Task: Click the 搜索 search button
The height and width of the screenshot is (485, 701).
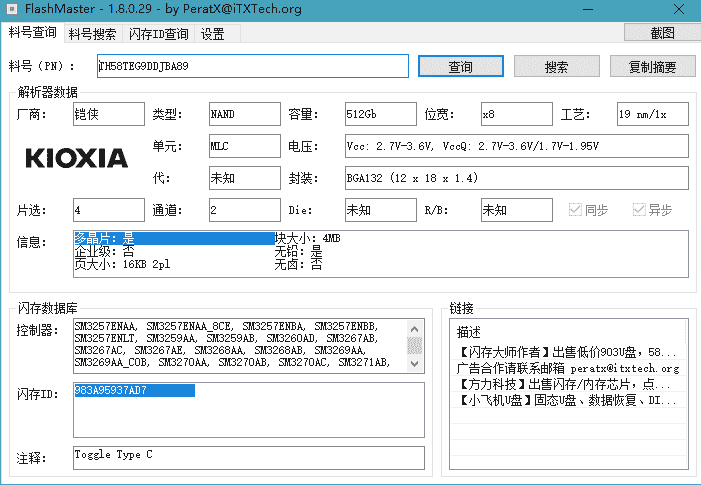Action: pyautogui.click(x=557, y=66)
